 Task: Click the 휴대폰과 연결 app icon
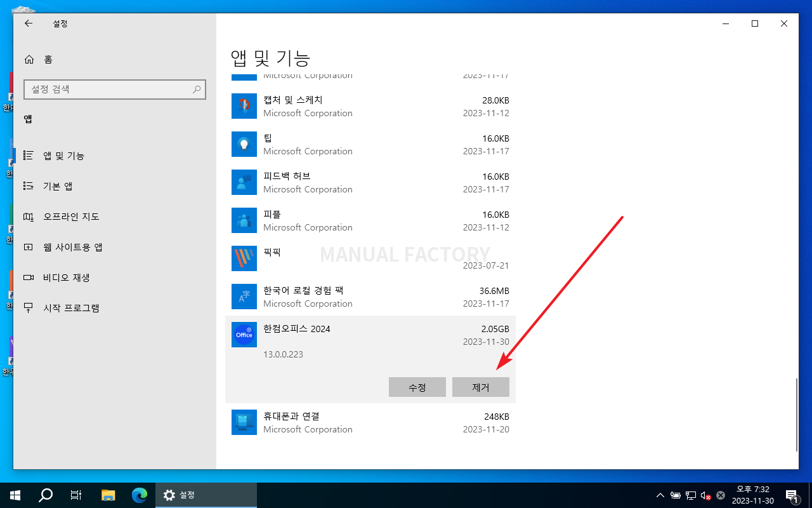[244, 422]
